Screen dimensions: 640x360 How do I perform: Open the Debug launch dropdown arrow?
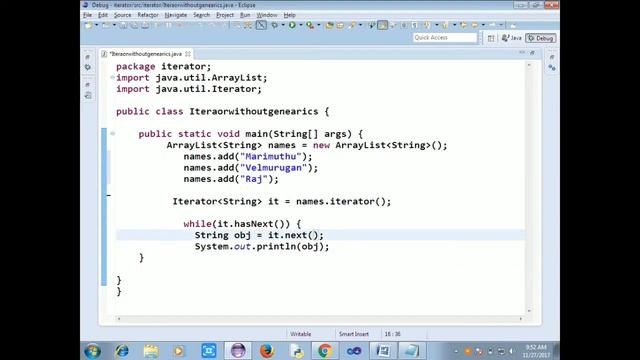(283, 25)
